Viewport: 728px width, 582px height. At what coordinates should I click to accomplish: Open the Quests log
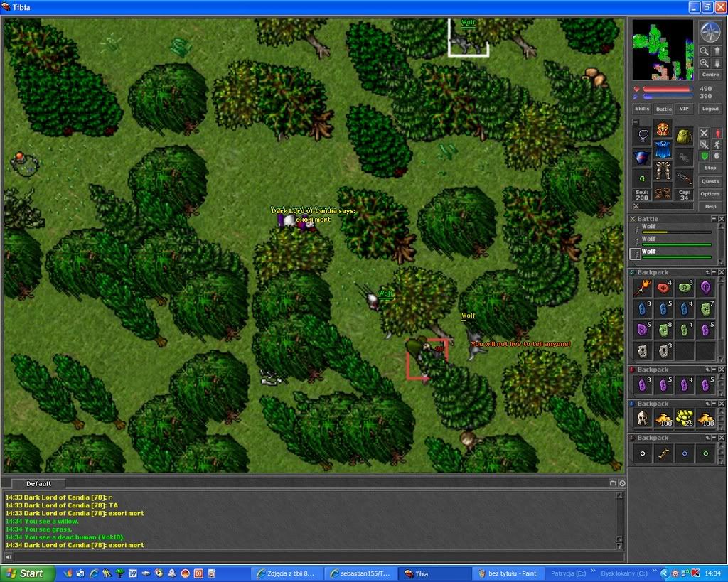coord(710,181)
